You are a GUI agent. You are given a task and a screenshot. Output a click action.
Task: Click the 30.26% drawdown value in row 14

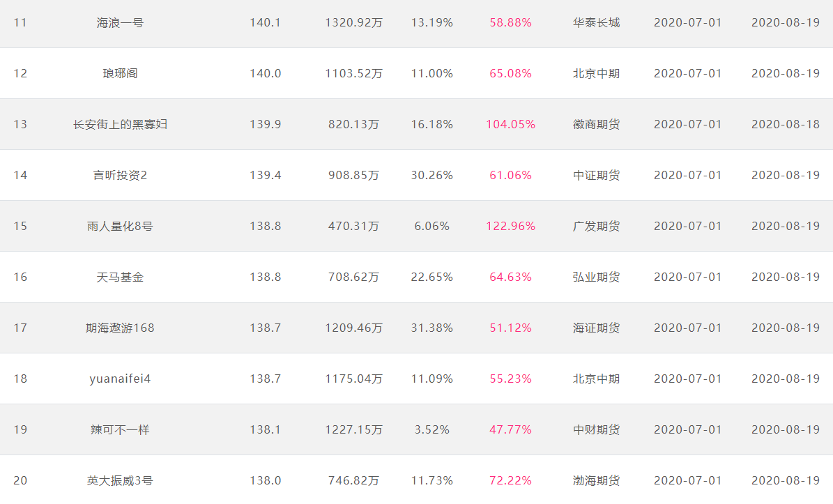click(432, 175)
